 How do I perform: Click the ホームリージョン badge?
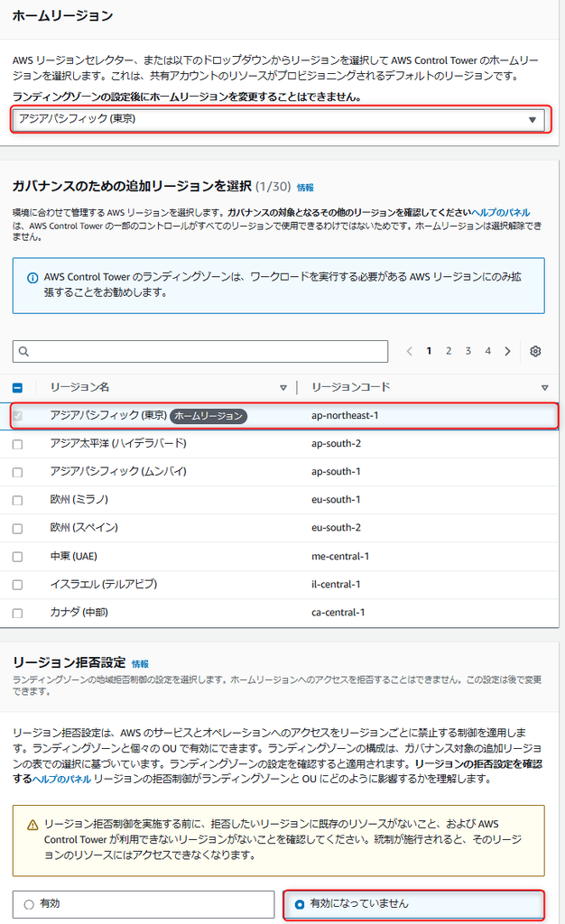208,416
